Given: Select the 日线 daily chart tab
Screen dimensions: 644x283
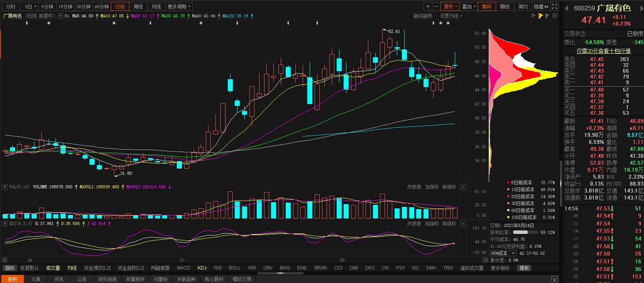Looking at the screenshot, I should (x=120, y=7).
